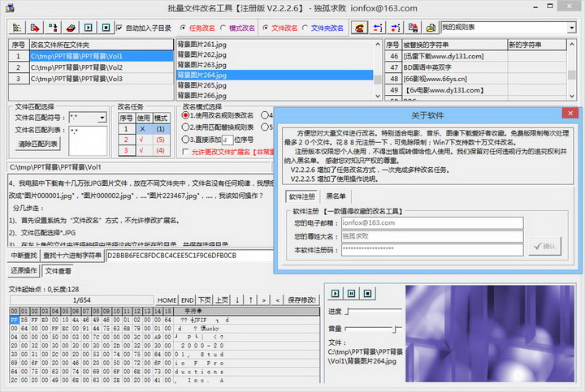Click the first red-blue arrows rule icon
585x392 pixels.
click(x=378, y=28)
